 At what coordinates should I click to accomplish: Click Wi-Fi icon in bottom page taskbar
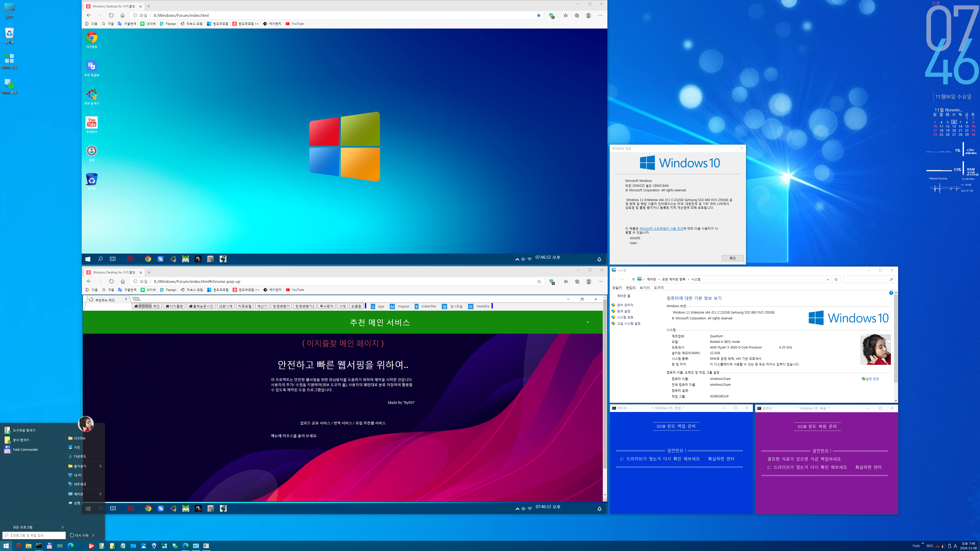tap(530, 509)
